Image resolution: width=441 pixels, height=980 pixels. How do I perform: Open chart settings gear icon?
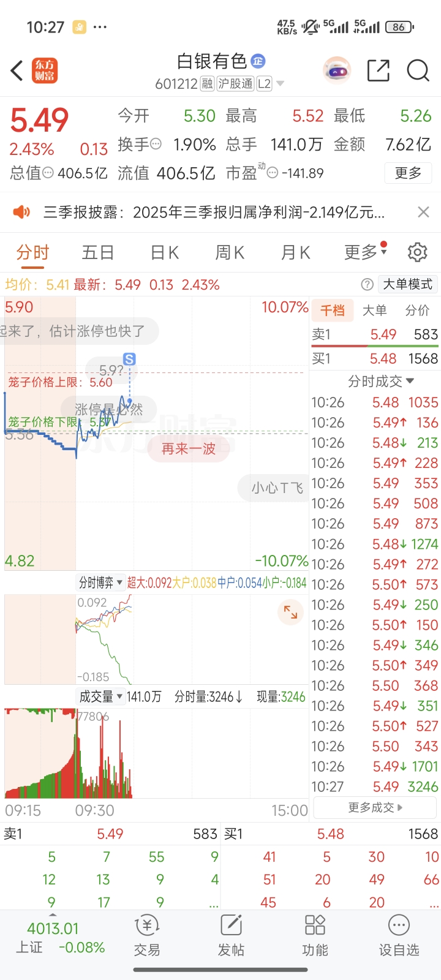pos(417,252)
